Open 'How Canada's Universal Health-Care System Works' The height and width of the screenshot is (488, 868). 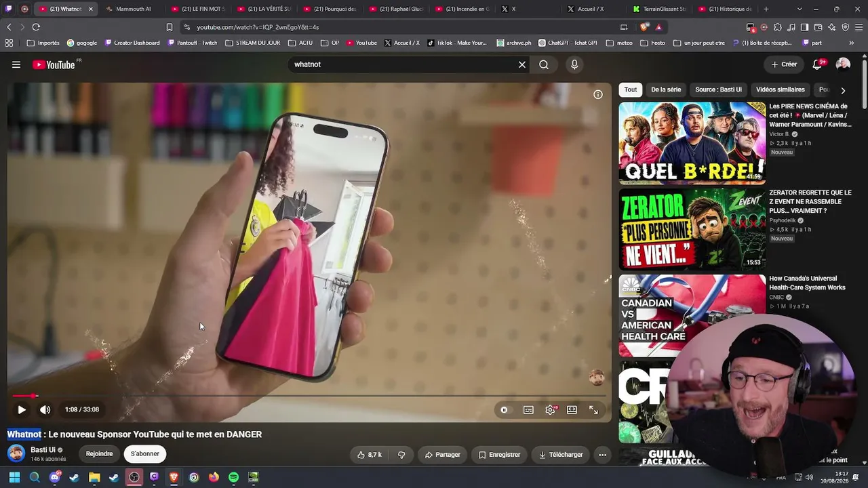(807, 283)
